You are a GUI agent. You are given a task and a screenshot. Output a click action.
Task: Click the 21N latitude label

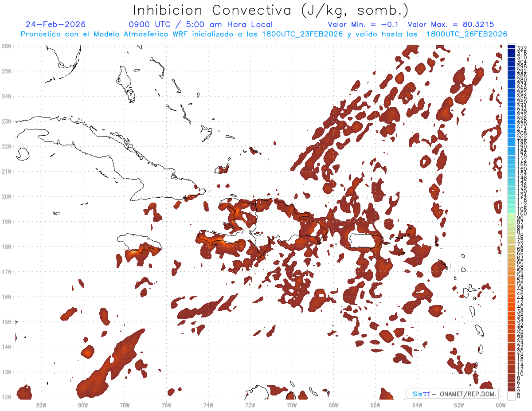click(6, 171)
